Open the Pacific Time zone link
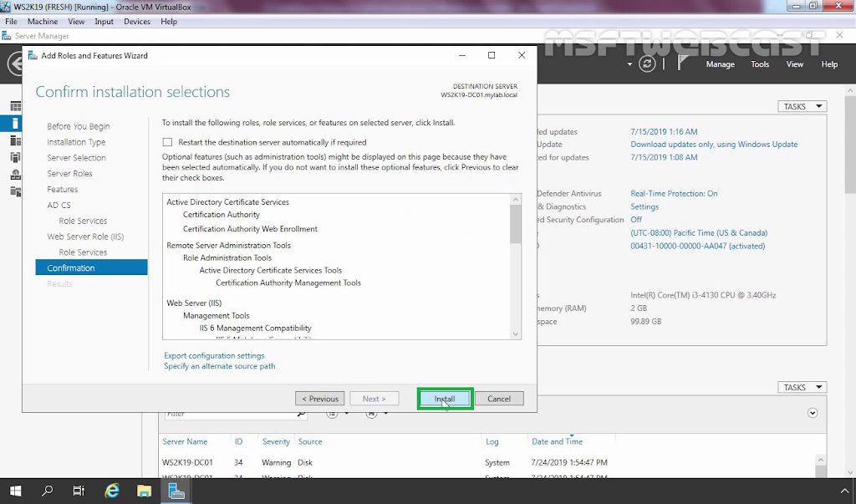This screenshot has width=856, height=504. (699, 232)
